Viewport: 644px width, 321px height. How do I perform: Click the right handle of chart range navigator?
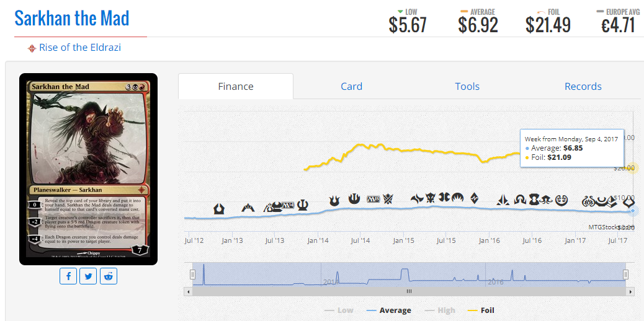coord(625,274)
